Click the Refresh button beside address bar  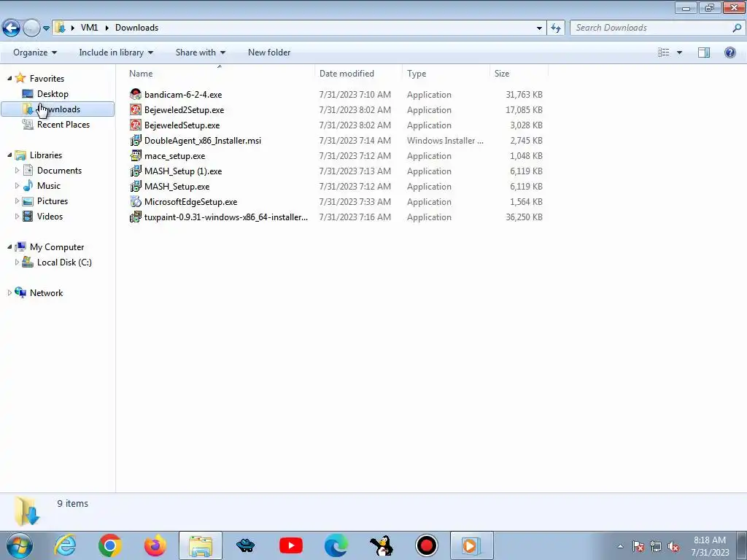[556, 28]
